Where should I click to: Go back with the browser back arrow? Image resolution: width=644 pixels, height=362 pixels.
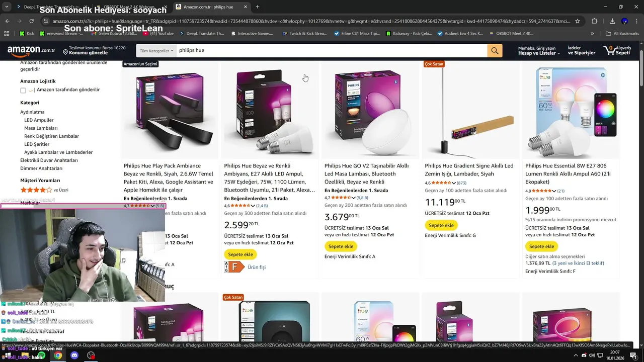7,21
